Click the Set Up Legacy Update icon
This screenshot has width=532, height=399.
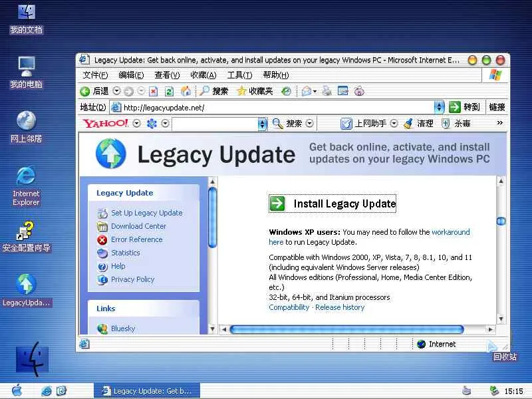tap(102, 213)
